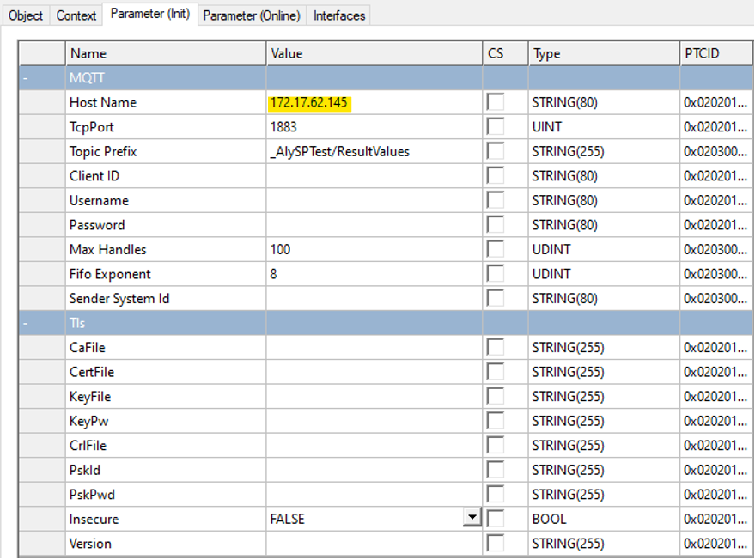Image resolution: width=755 pixels, height=560 pixels.
Task: Select the Sender System Id label
Action: pyautogui.click(x=119, y=299)
